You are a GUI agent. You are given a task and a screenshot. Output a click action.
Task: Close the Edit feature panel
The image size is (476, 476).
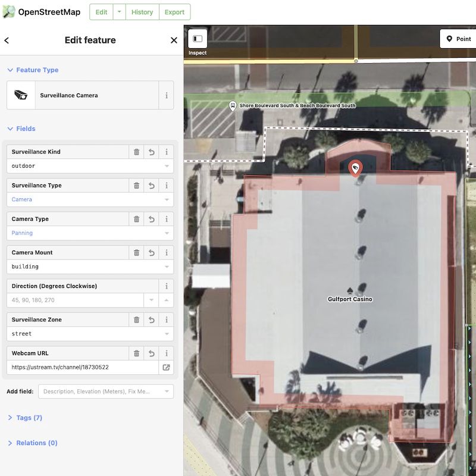(x=174, y=40)
